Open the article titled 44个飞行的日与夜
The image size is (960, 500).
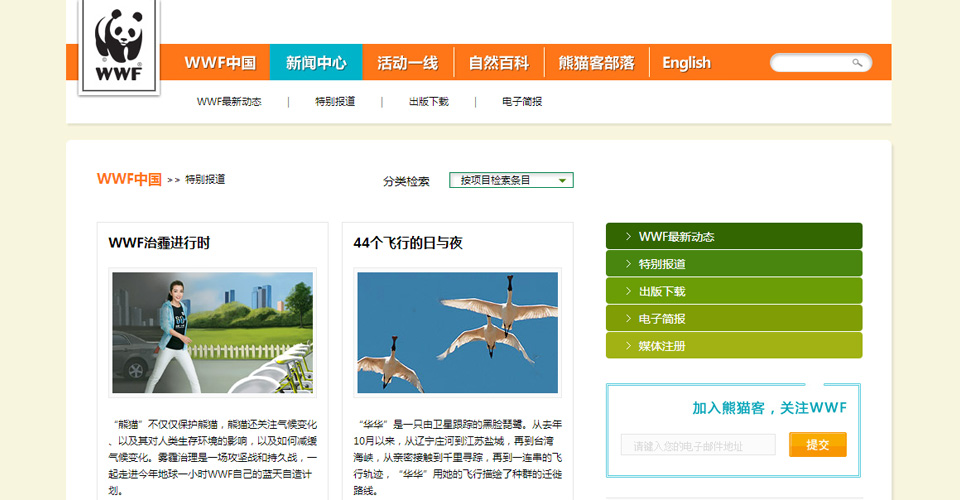pyautogui.click(x=408, y=243)
